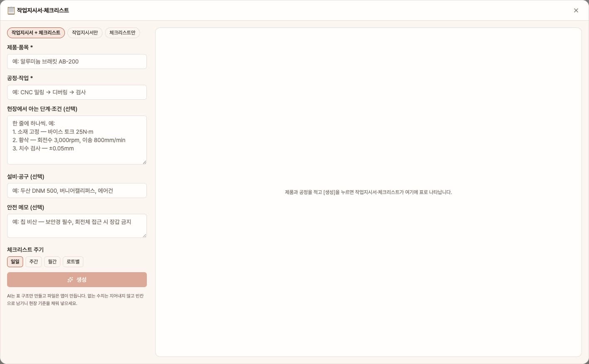
Task: Close the 작업지시서·체크리스트 dialog
Action: 576,10
